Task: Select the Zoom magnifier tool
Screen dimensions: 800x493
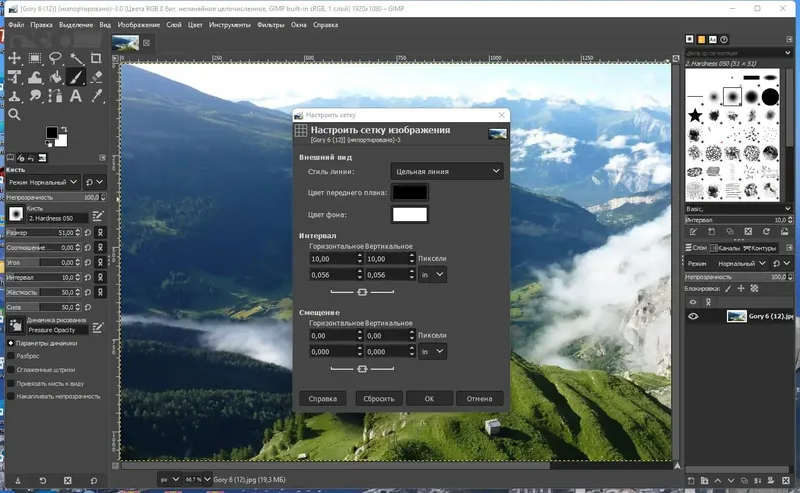Action: click(x=14, y=115)
